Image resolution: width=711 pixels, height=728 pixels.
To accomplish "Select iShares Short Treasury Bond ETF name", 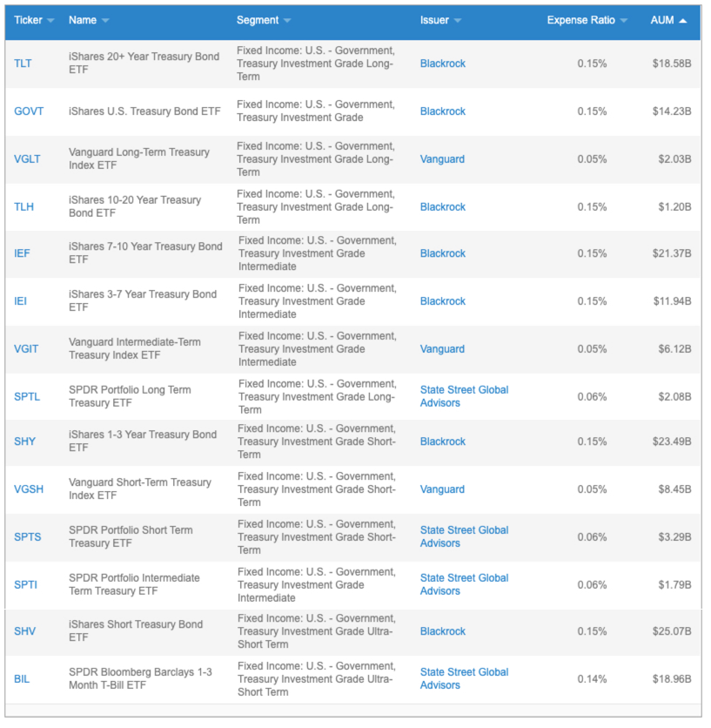I will tap(136, 631).
